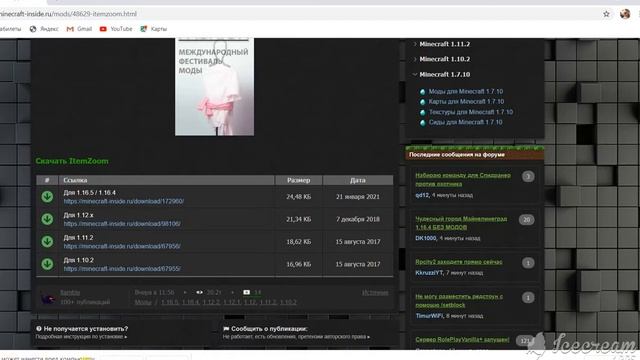Image resolution: width=640 pixels, height=360 pixels.
Task: Open forum topic about /setblock
Action: point(459,301)
